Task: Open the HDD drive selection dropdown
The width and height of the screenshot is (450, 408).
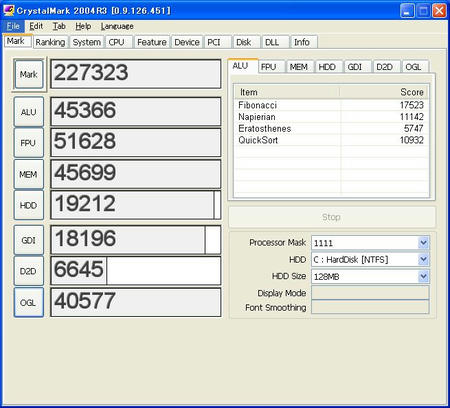Action: point(423,259)
